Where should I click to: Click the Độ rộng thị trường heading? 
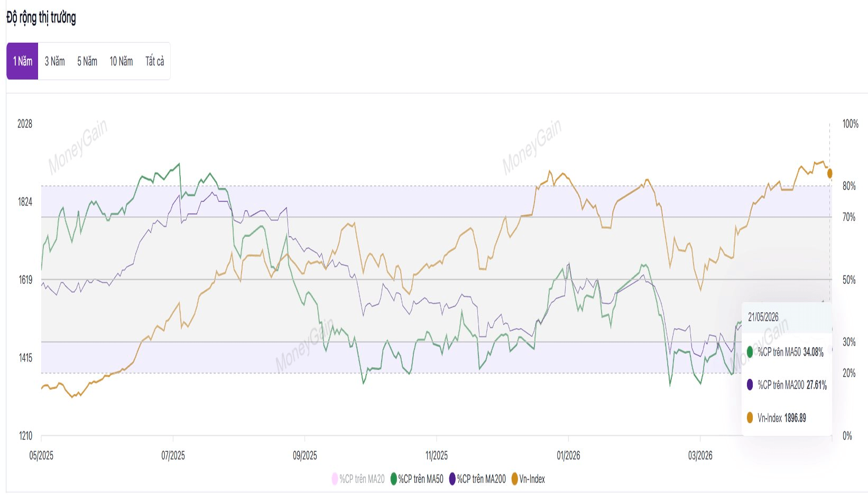[41, 17]
